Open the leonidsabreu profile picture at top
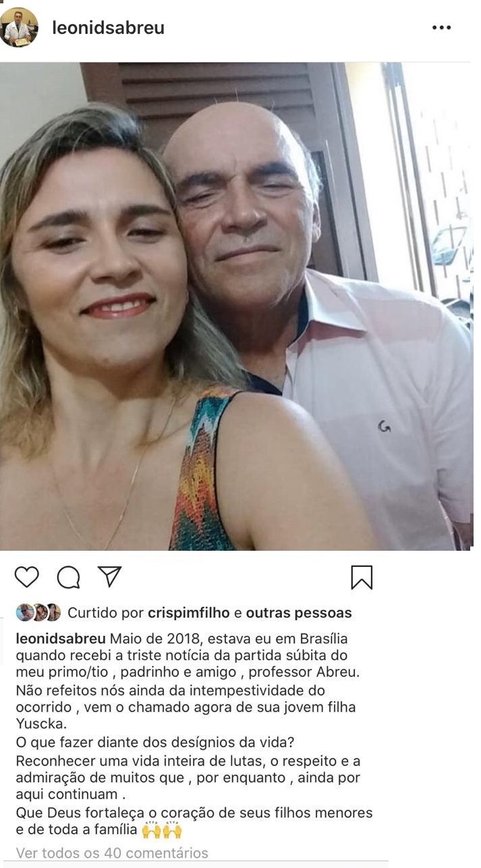The image size is (481, 868). point(18,28)
